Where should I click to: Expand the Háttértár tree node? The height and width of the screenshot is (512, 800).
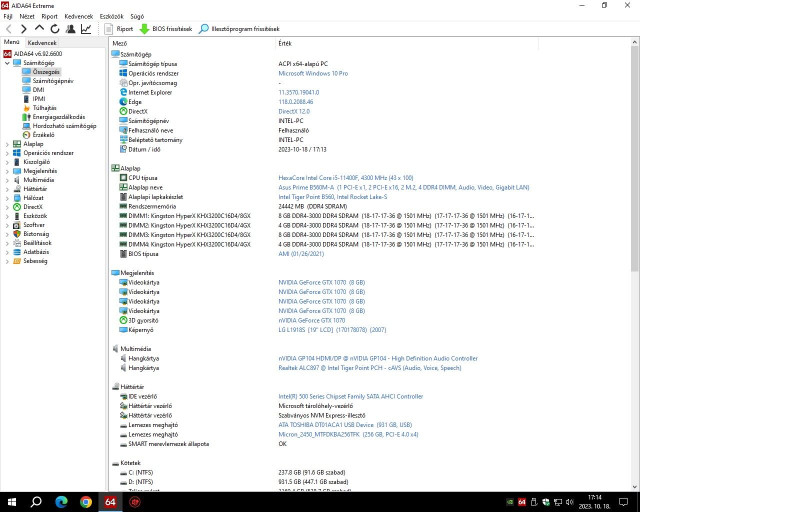7,189
